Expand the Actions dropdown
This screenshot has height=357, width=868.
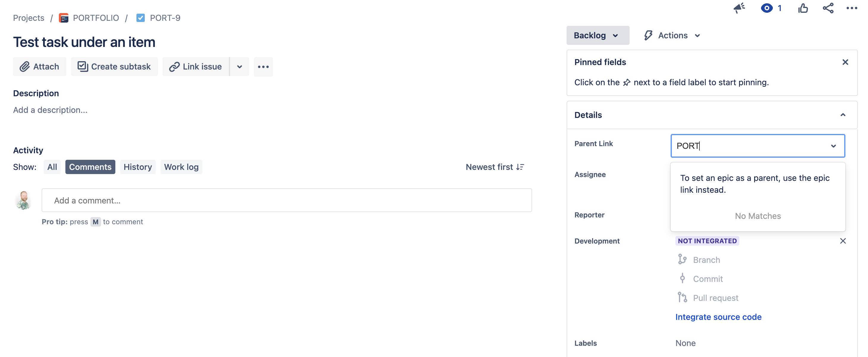click(x=671, y=35)
